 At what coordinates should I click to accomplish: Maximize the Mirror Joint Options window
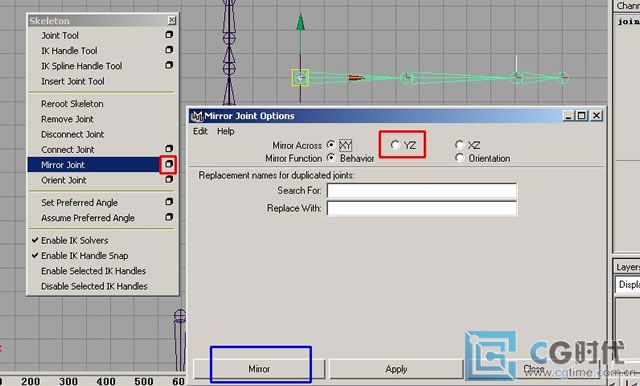point(581,115)
